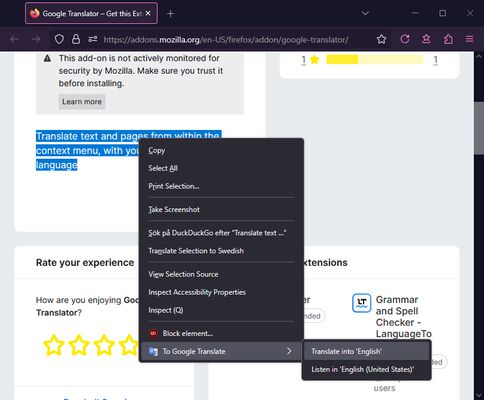Click the browser forward arrow

(36, 39)
